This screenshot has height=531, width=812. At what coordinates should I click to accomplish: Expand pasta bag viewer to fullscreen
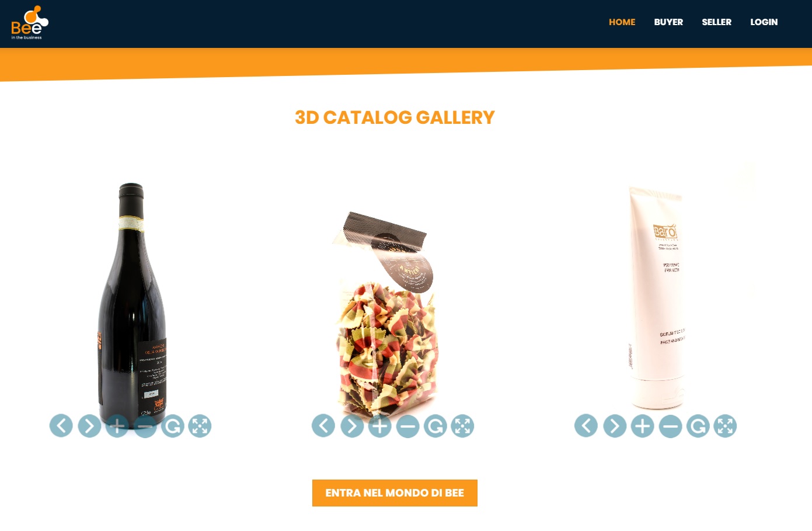(x=463, y=426)
